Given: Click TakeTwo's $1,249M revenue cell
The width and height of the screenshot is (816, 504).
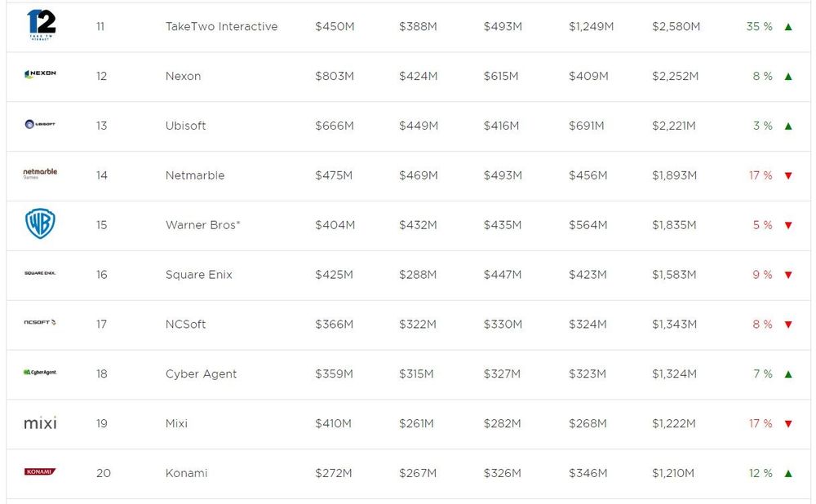Looking at the screenshot, I should pos(592,27).
